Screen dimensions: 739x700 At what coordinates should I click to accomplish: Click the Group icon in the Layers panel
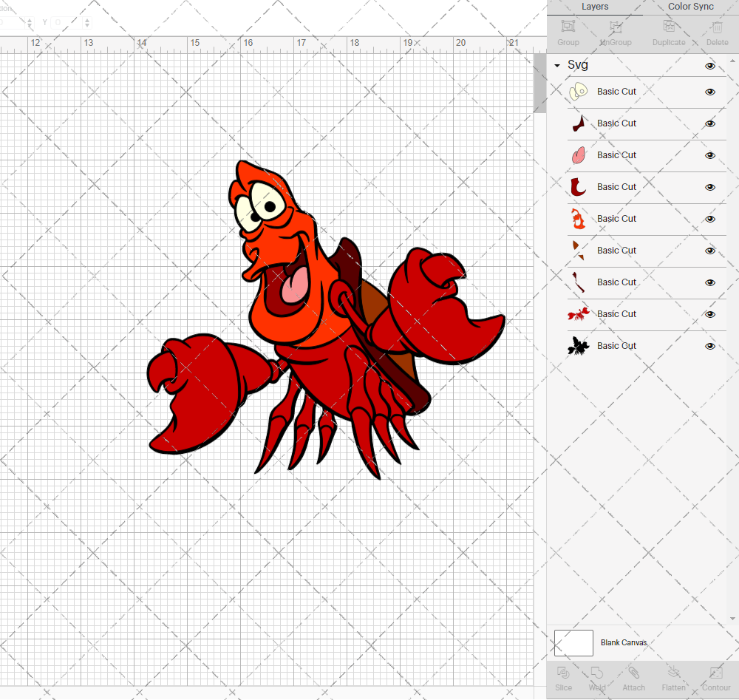coord(568,30)
